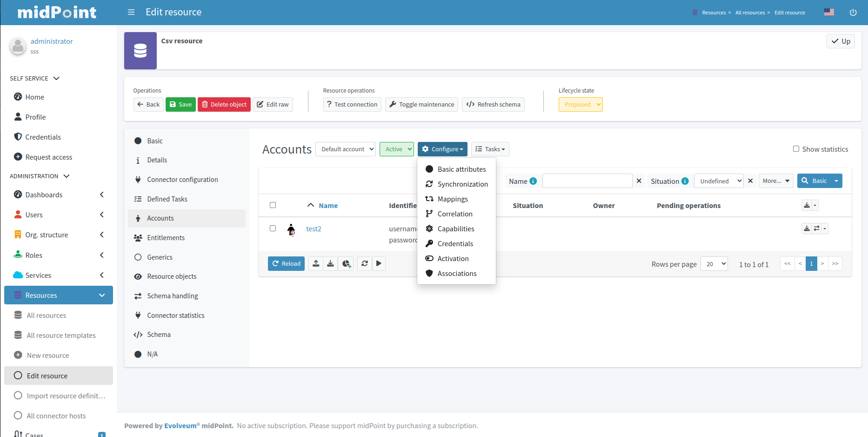Click the play icon next to Reload
Viewport: 868px width, 437px height.
coord(379,263)
